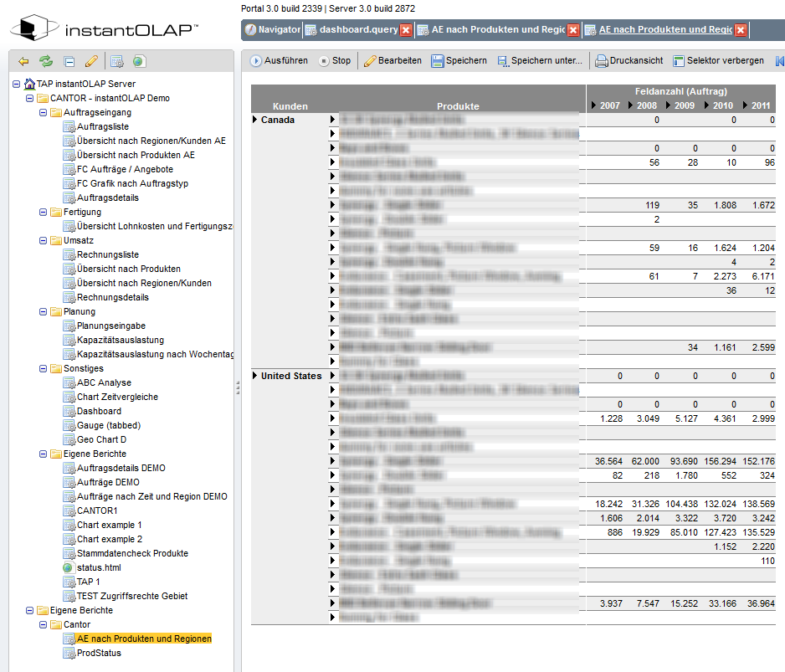Close the dashboard.query tab
The height and width of the screenshot is (672, 785).
click(406, 30)
